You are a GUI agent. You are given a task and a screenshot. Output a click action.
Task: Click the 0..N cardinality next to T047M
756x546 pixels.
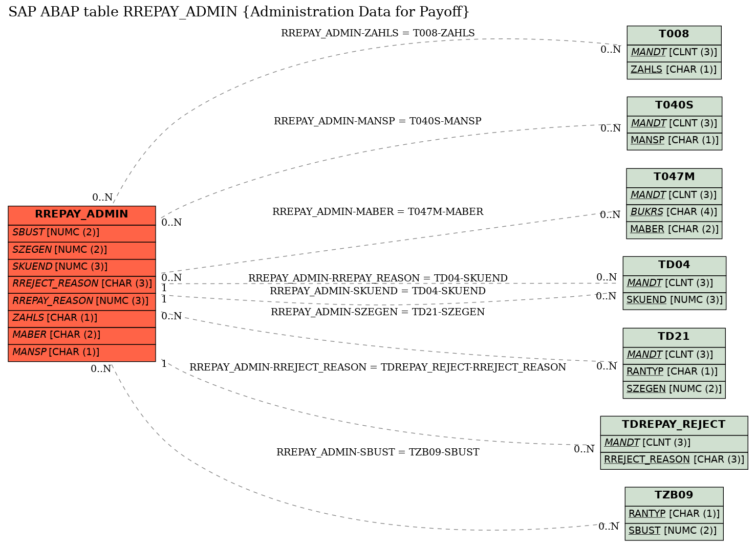point(610,215)
